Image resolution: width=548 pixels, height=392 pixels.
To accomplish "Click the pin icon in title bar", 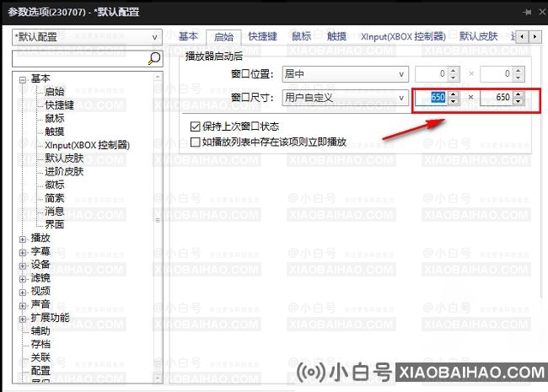I will 527,13.
